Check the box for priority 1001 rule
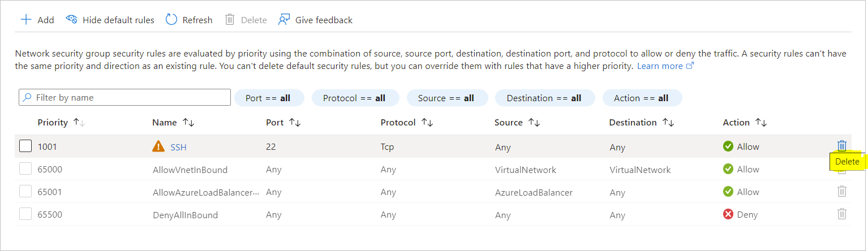 [25, 146]
